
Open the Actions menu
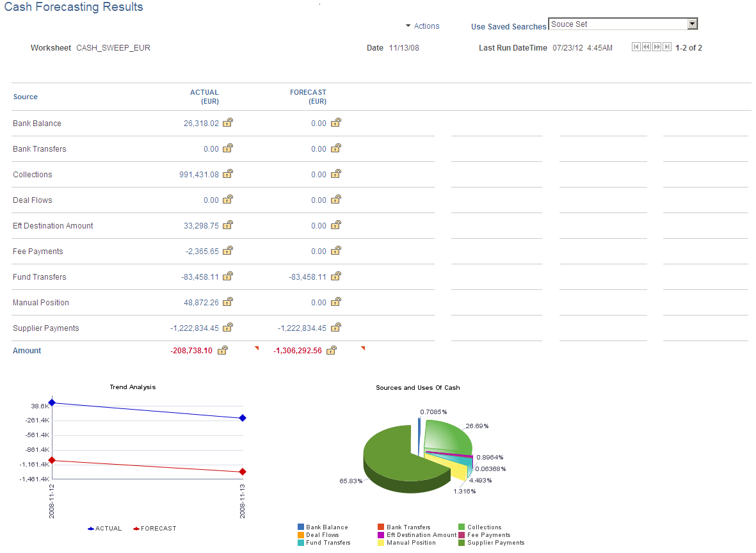pos(422,26)
